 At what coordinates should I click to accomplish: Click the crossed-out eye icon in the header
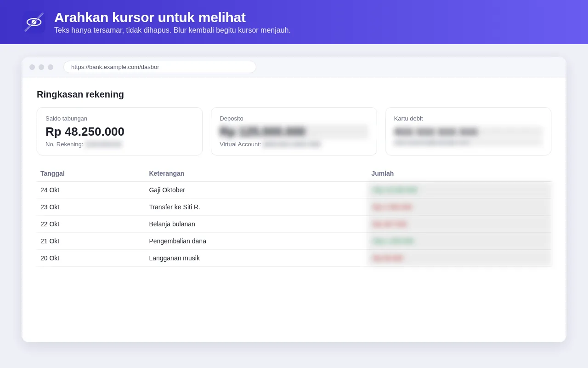pos(34,22)
